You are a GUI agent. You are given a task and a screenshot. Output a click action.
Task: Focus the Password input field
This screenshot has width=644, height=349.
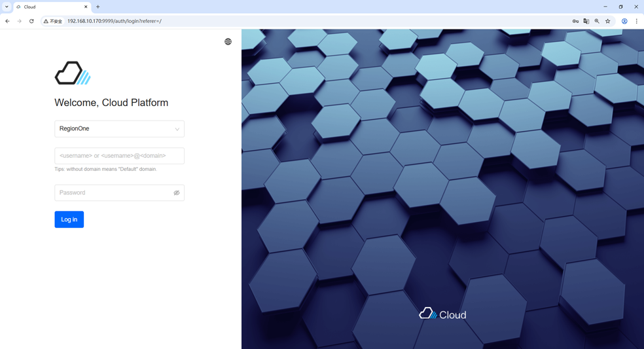pos(114,193)
